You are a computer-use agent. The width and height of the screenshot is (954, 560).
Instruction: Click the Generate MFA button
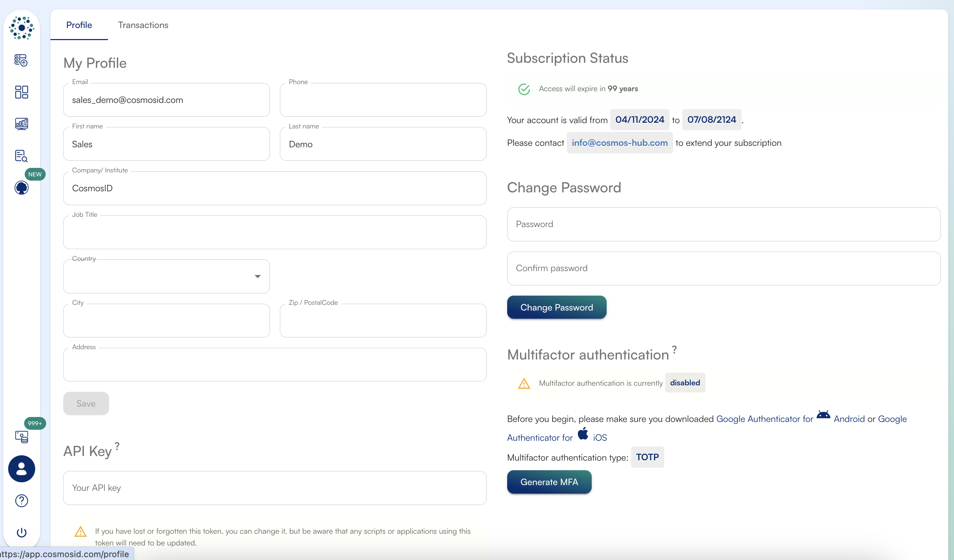pos(549,482)
